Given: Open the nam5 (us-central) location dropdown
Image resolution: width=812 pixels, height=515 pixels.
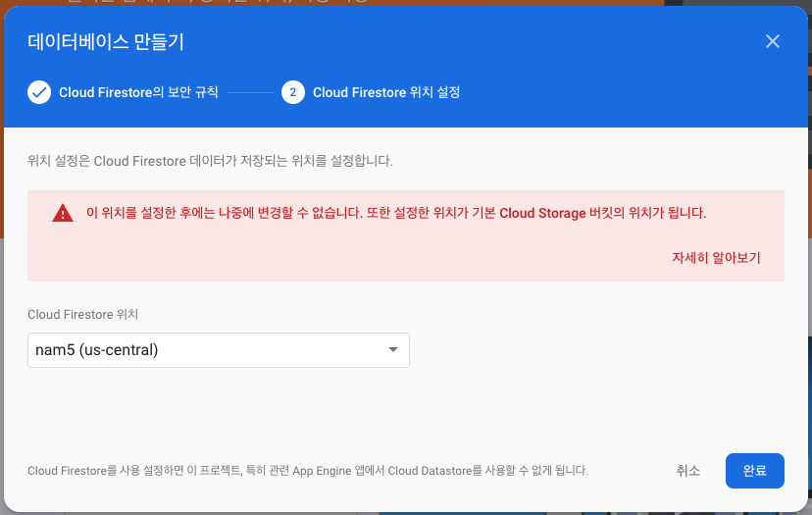Looking at the screenshot, I should point(219,350).
